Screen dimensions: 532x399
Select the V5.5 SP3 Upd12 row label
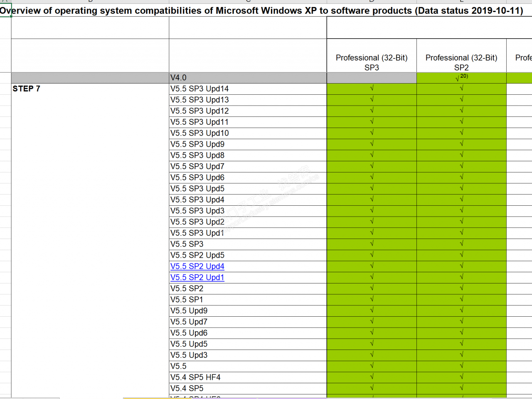248,111
